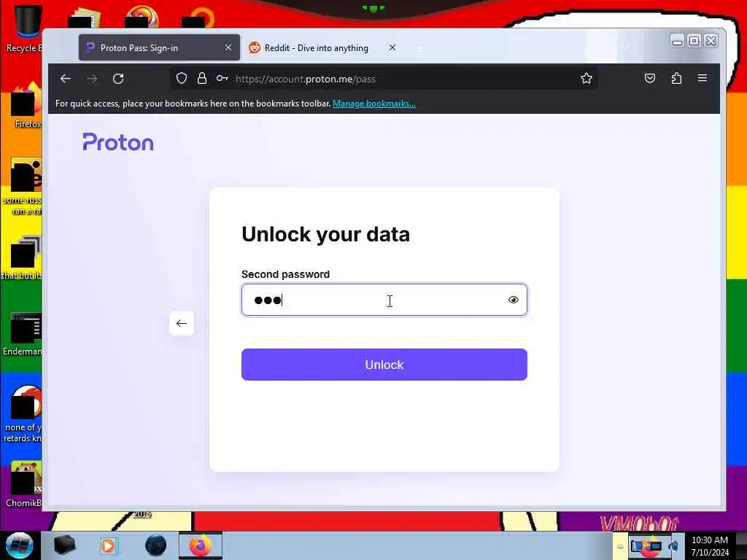Minimize the Firefox window
Viewport: 747px width, 560px height.
[677, 41]
